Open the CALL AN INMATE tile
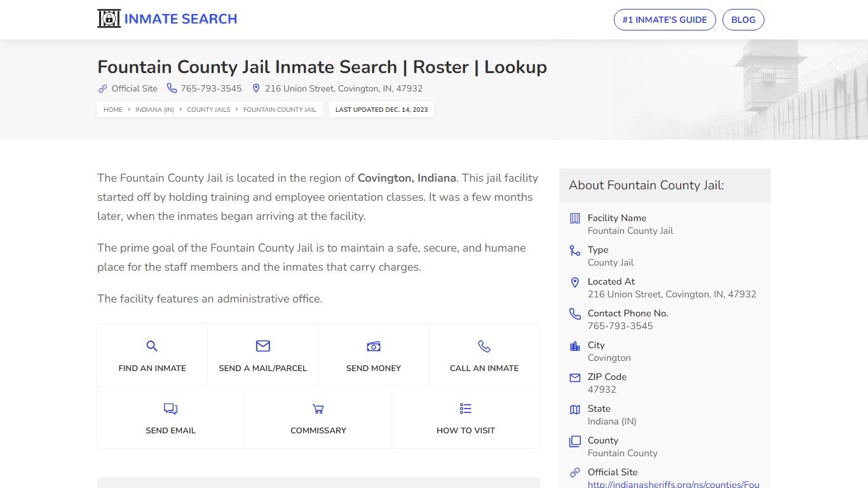 484,355
